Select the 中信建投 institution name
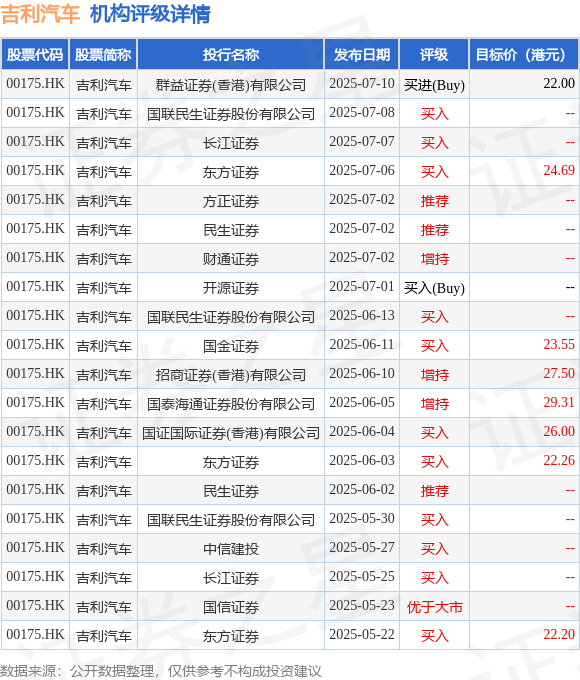Viewport: 580px width, 680px height. (x=231, y=549)
